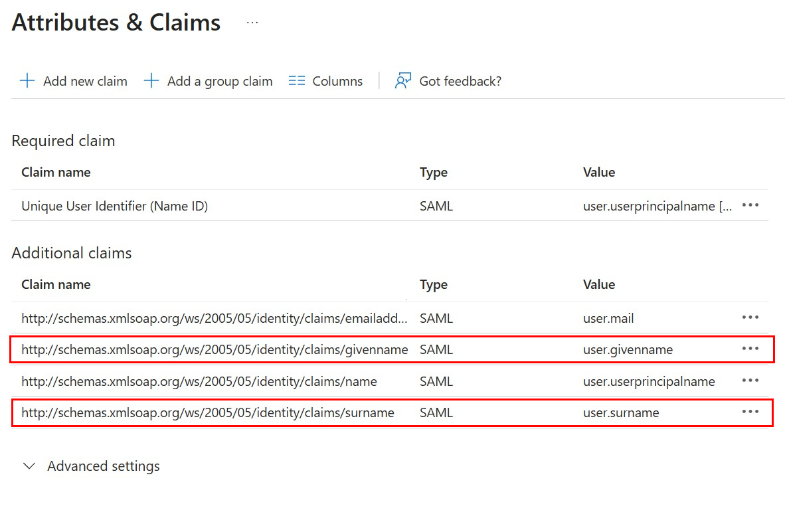Viewport: 785px width, 532px height.
Task: Open actions menu for the givenname claim
Action: (x=750, y=349)
